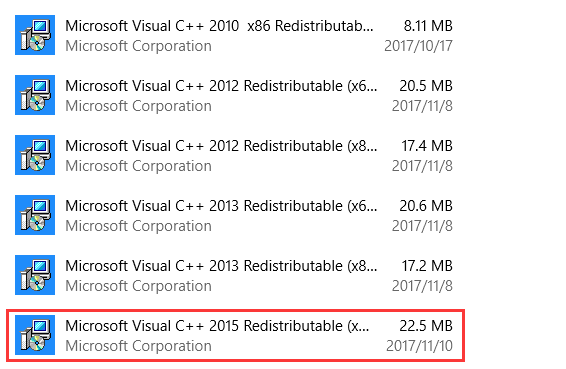Click the 22.5 MB size label
Image resolution: width=566 pixels, height=369 pixels.
[x=426, y=326]
